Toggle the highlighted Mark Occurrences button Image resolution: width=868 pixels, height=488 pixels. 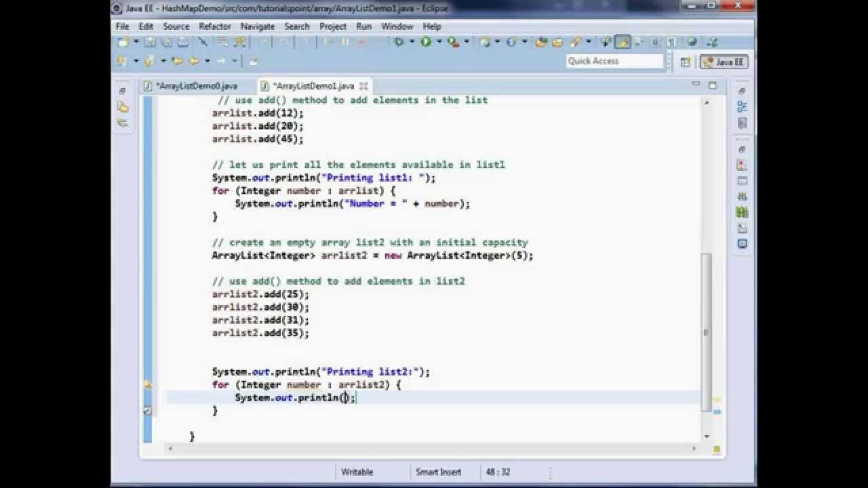tap(623, 42)
